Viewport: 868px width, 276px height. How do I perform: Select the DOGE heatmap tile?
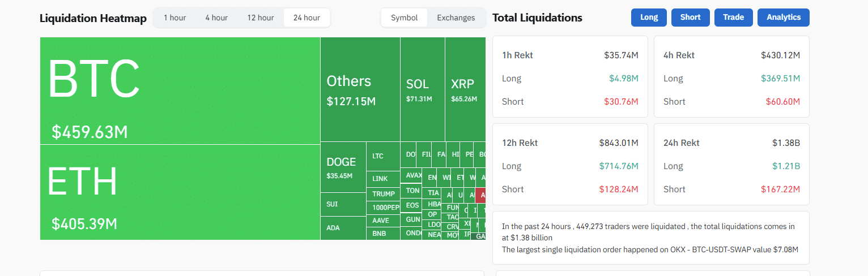point(343,167)
